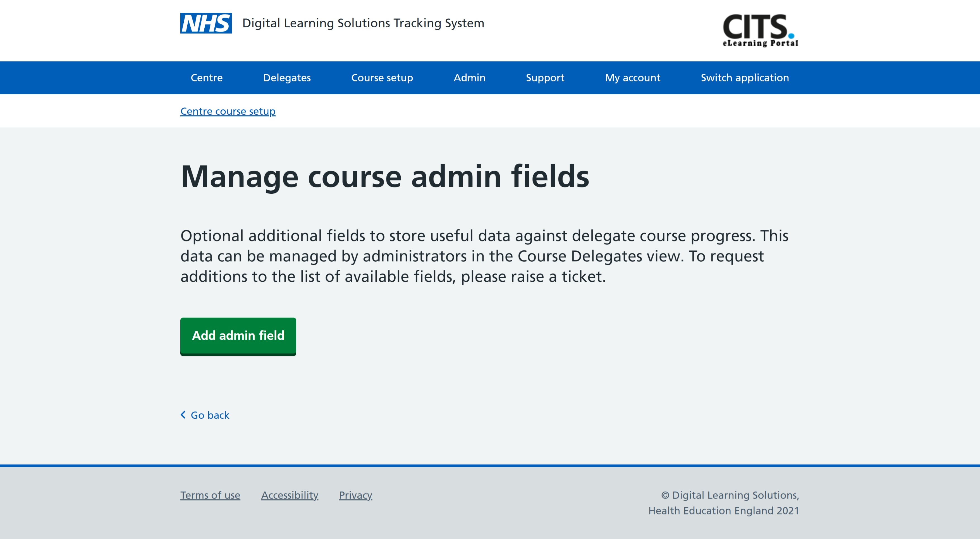Open My account from the navigation bar
The image size is (980, 539).
[632, 78]
